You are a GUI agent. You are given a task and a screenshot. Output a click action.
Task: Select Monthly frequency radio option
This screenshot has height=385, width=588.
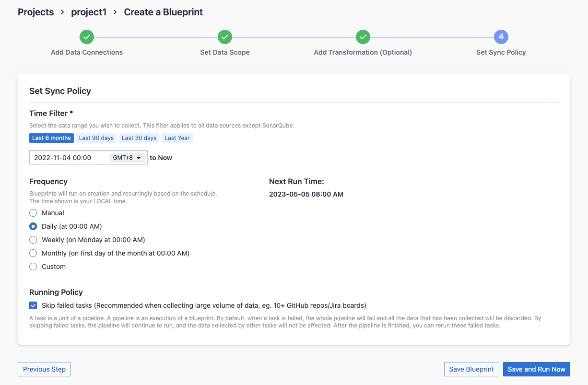coord(33,253)
